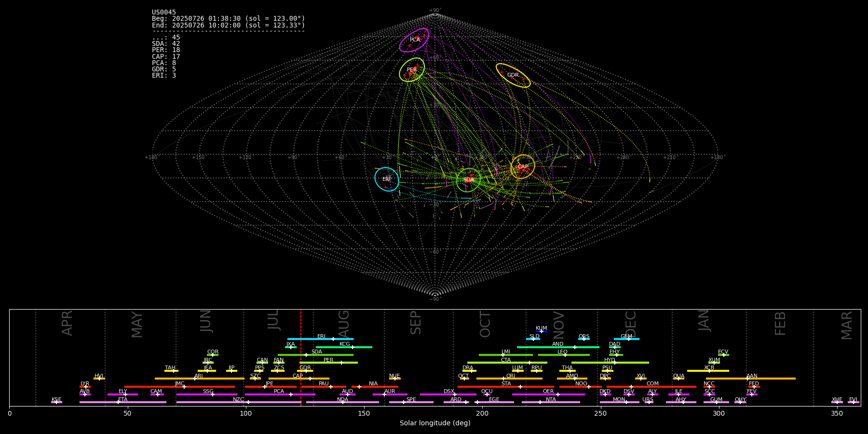The image size is (868, 434).
Task: Click the EVI shower label in the timeline
Action: point(853,400)
